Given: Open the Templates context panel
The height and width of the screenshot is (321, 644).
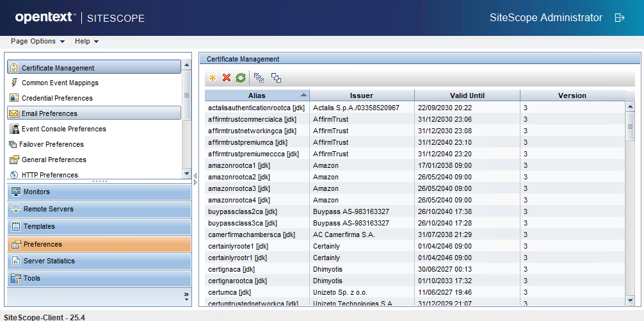Looking at the screenshot, I should (99, 226).
